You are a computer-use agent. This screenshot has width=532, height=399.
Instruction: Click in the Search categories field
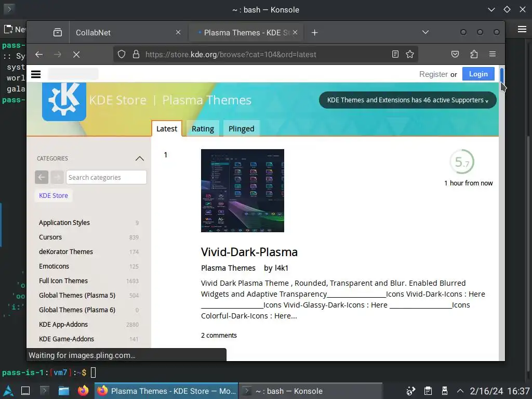point(106,177)
